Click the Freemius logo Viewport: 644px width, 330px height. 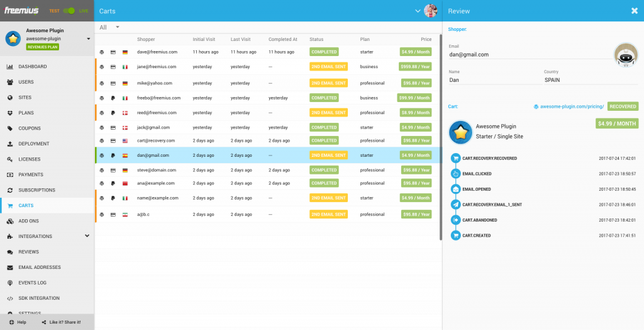tap(21, 10)
